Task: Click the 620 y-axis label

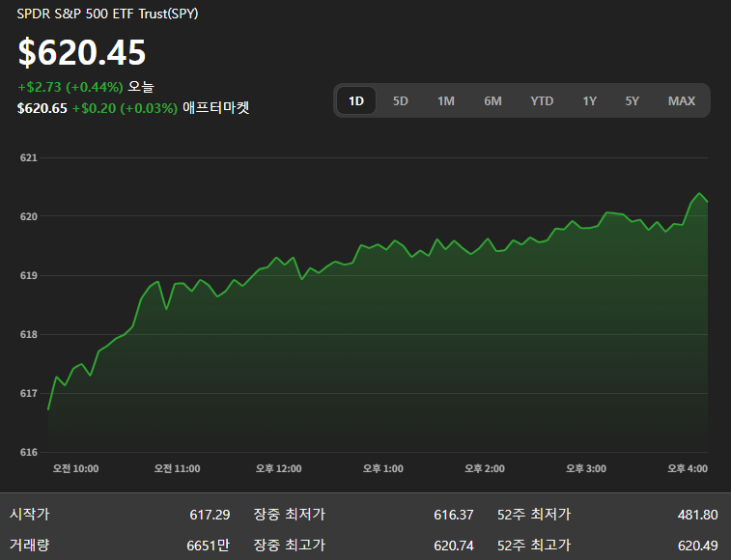Action: (28, 216)
